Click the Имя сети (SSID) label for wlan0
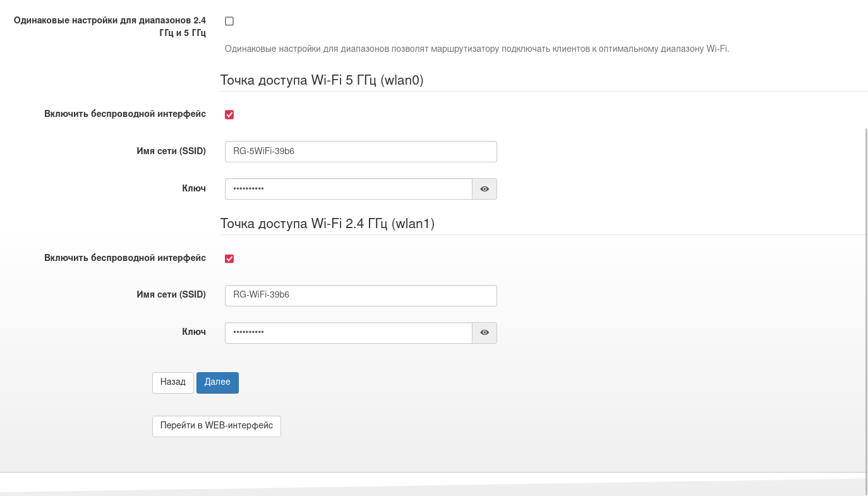Image resolution: width=868 pixels, height=496 pixels. click(171, 151)
